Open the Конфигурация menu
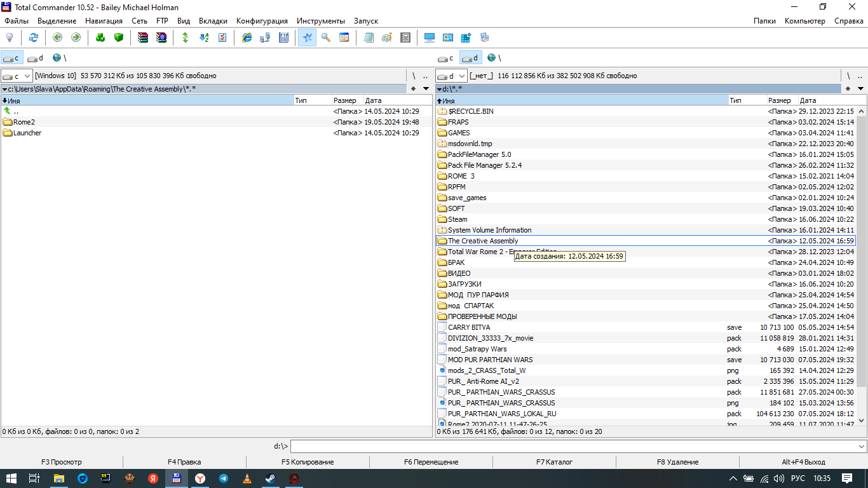This screenshot has width=868, height=488. 262,21
